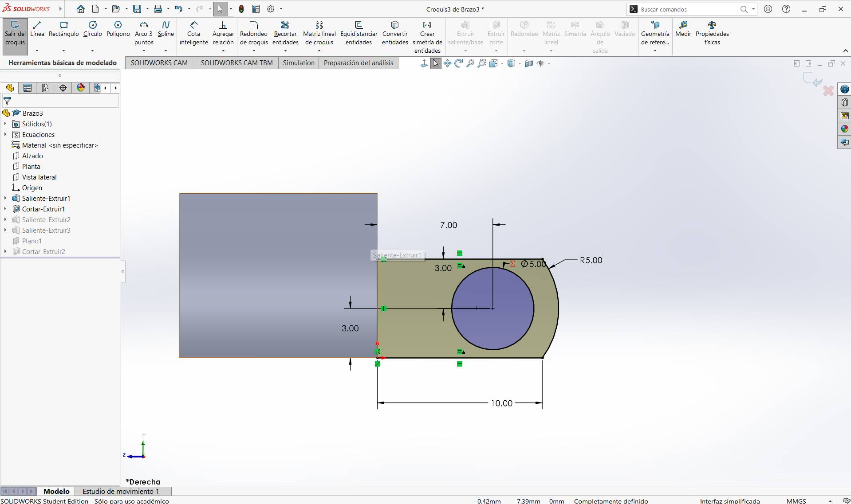851x504 pixels.
Task: Open the Círculo tool dropdown arrow
Action: [x=92, y=51]
